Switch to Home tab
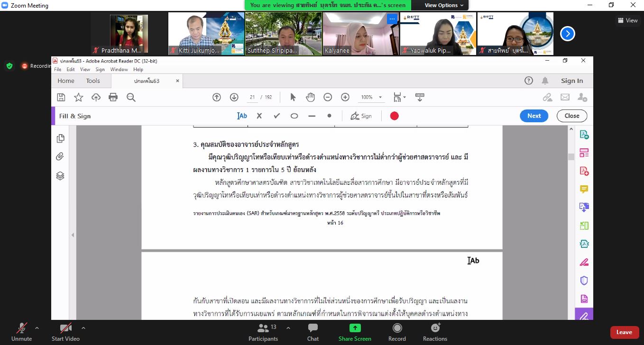Screen dimensions: 644x345 [66, 81]
